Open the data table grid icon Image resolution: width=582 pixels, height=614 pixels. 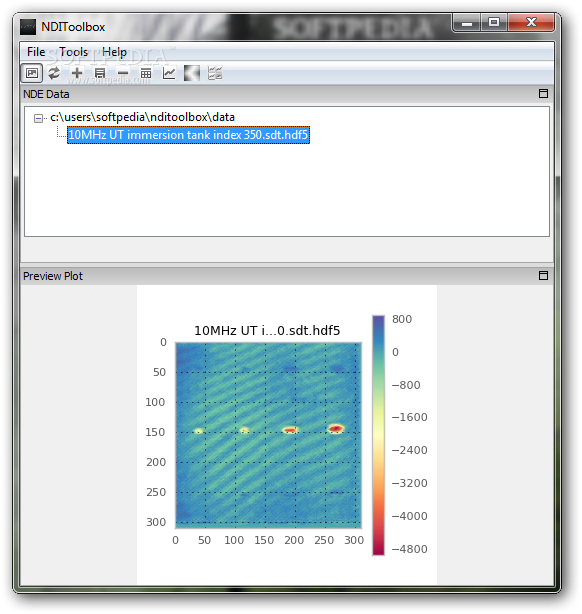[146, 73]
